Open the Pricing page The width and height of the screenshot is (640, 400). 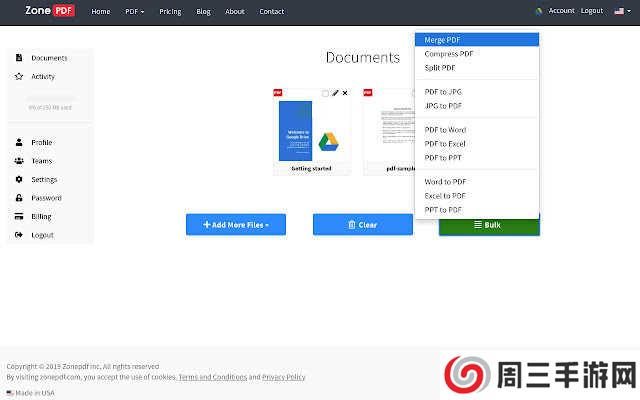click(x=170, y=12)
